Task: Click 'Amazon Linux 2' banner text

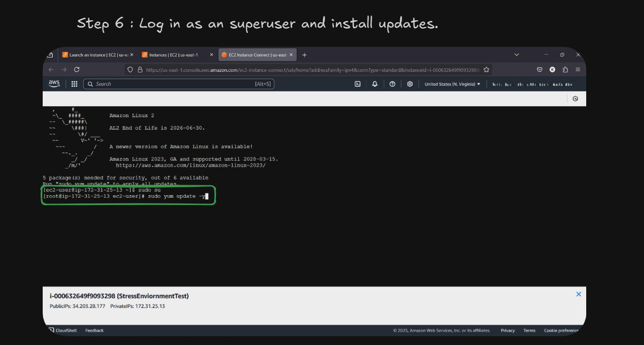Action: click(x=132, y=116)
